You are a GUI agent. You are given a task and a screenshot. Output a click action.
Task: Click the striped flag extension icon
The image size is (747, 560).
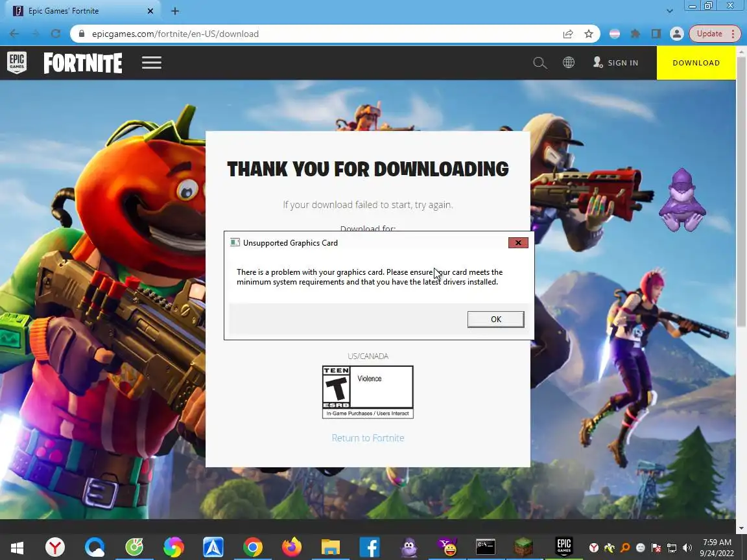(615, 34)
